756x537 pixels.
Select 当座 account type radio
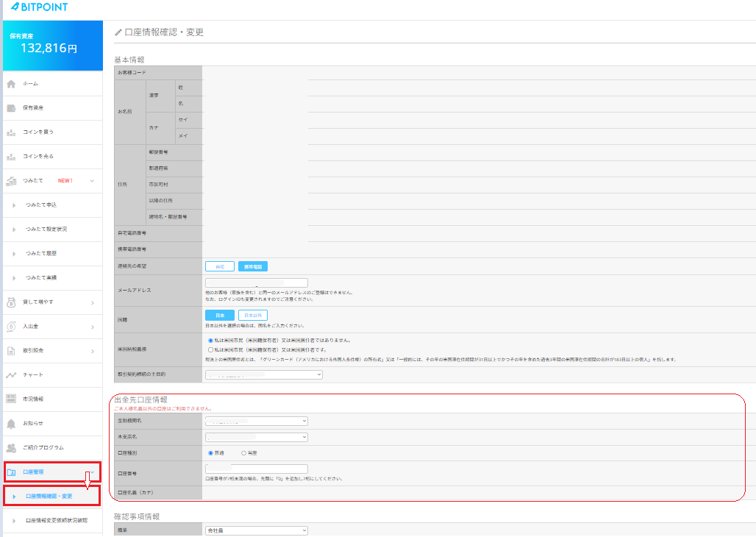[243, 453]
